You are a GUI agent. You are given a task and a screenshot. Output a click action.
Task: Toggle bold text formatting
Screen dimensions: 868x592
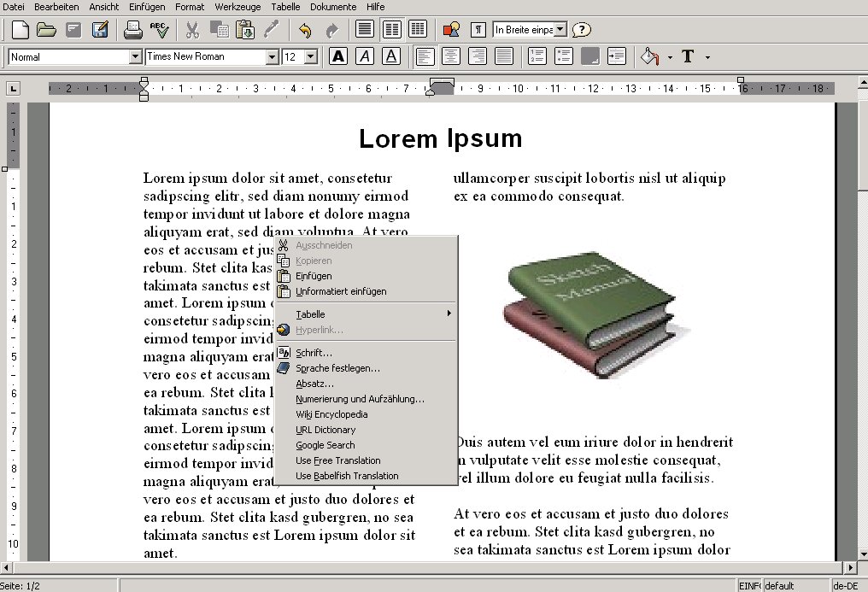pyautogui.click(x=338, y=56)
